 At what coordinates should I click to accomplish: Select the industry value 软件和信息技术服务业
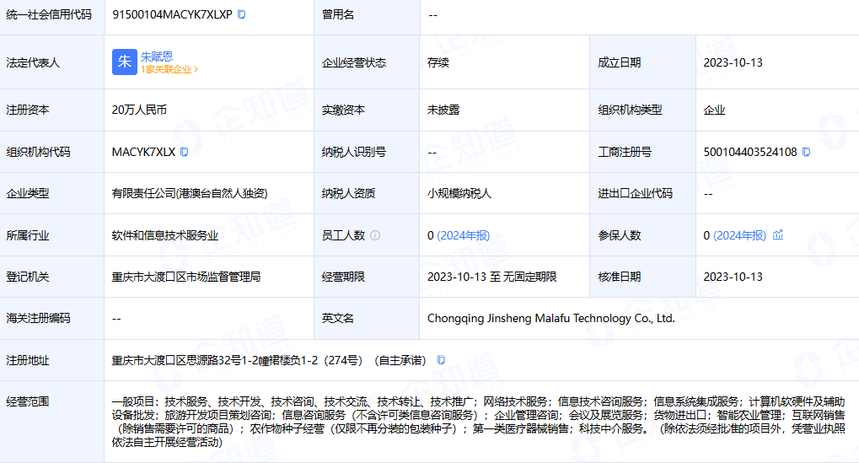tap(165, 235)
